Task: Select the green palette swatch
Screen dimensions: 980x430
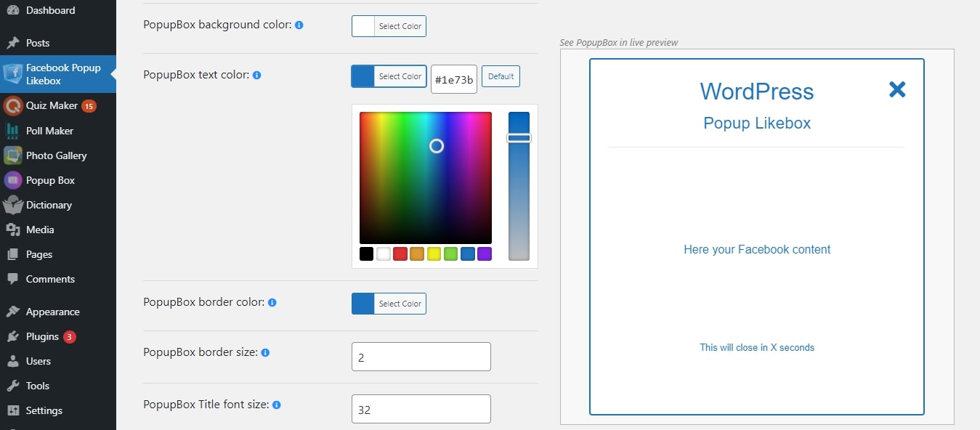Action: 450,253
